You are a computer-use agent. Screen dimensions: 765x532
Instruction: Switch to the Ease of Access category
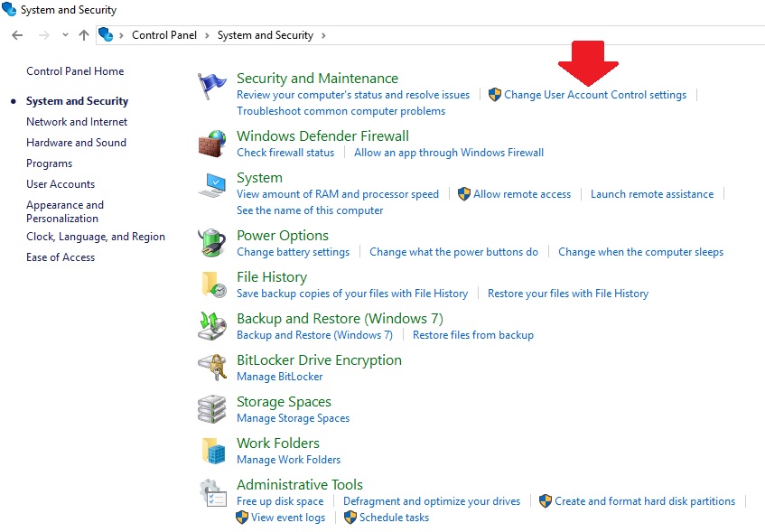click(x=61, y=257)
